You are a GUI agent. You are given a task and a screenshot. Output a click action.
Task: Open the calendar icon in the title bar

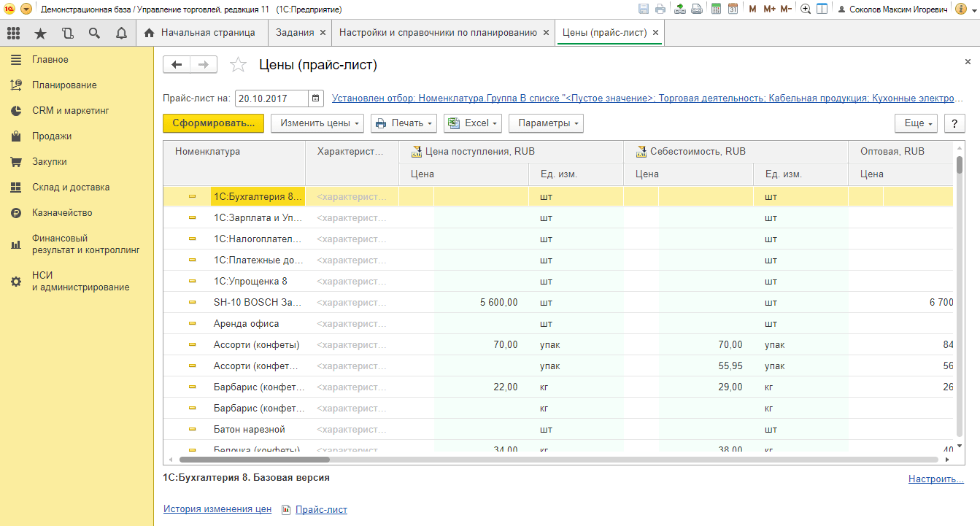point(733,9)
